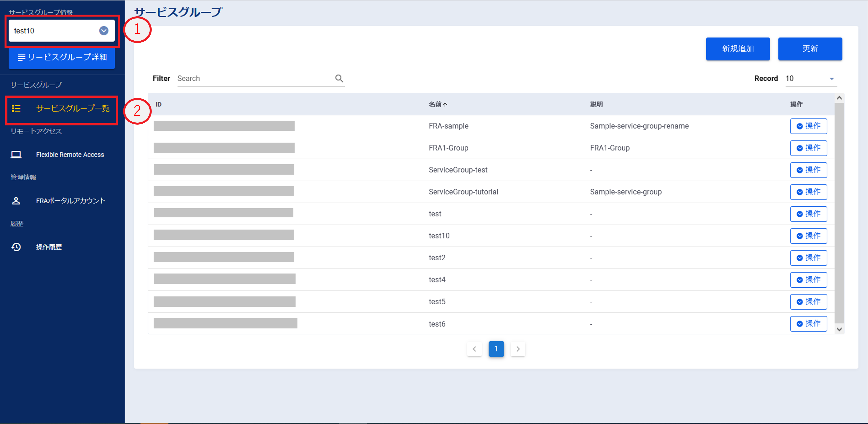Open the 操作履歴 menu item
868x424 pixels.
(x=49, y=247)
